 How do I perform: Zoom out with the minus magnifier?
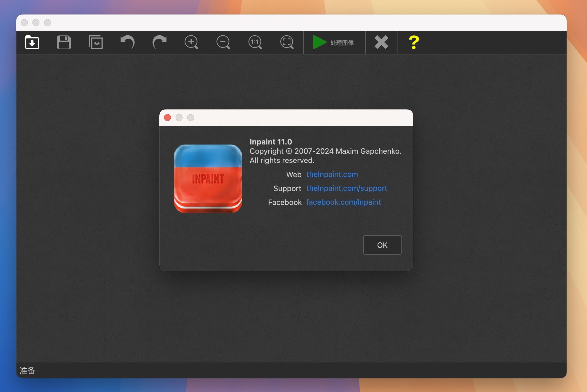(223, 43)
